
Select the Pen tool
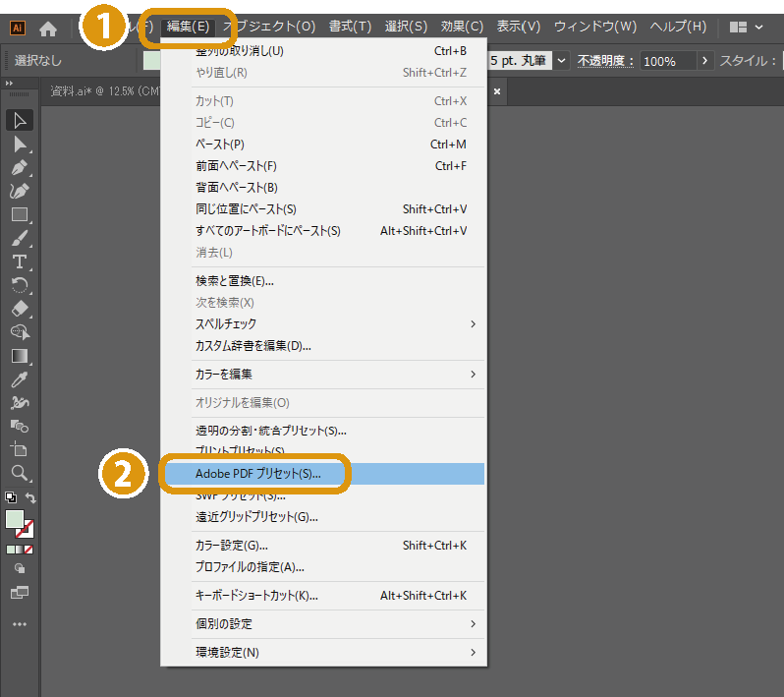[20, 168]
